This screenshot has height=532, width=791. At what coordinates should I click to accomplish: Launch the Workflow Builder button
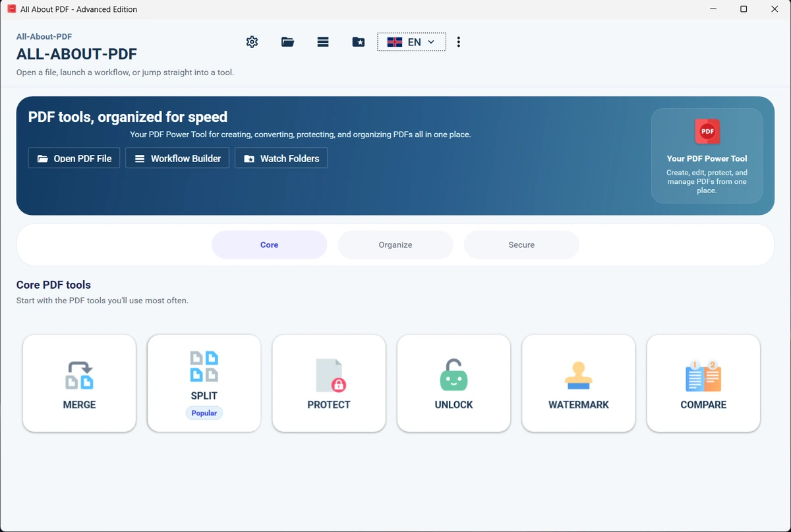click(x=177, y=158)
